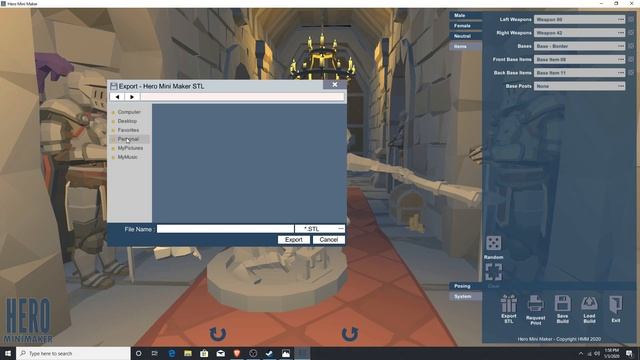Screen dimensions: 640x360
Task: Switch to the Neutral tab
Action: [x=465, y=36]
